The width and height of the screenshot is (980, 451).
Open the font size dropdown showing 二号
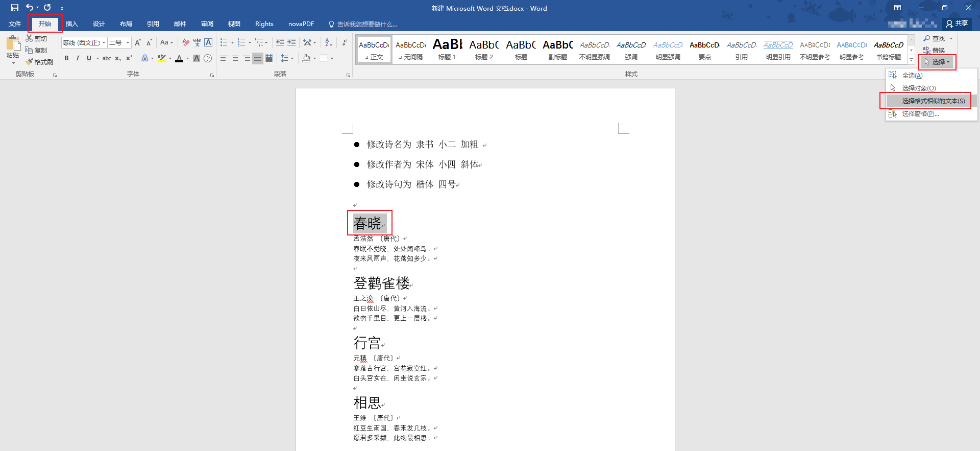[x=128, y=42]
